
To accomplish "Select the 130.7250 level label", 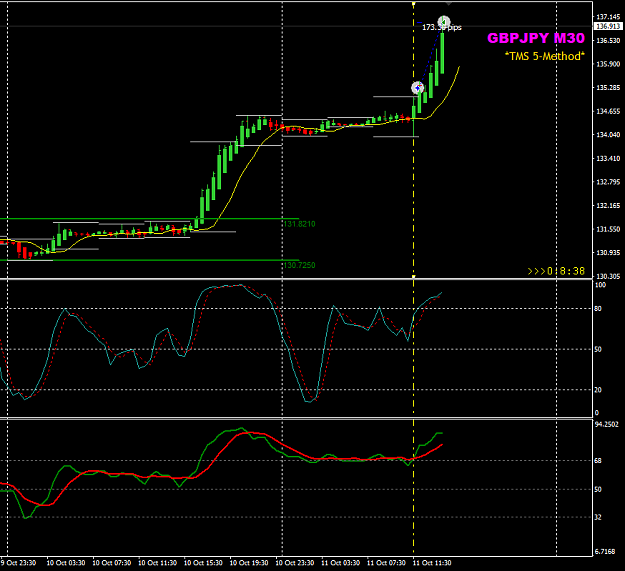I will 299,265.
